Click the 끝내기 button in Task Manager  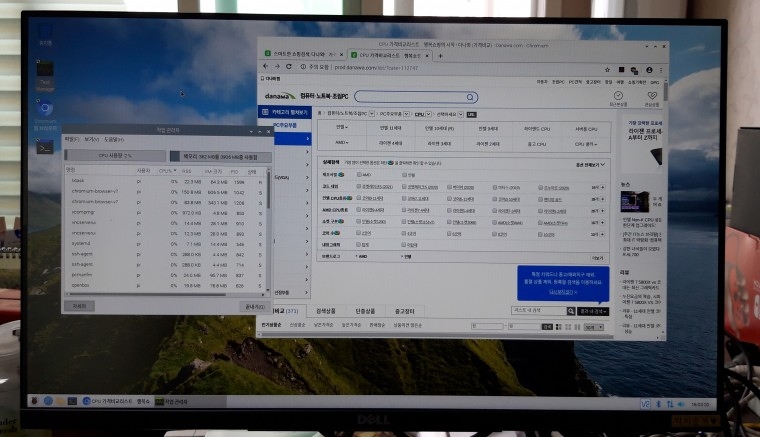254,307
